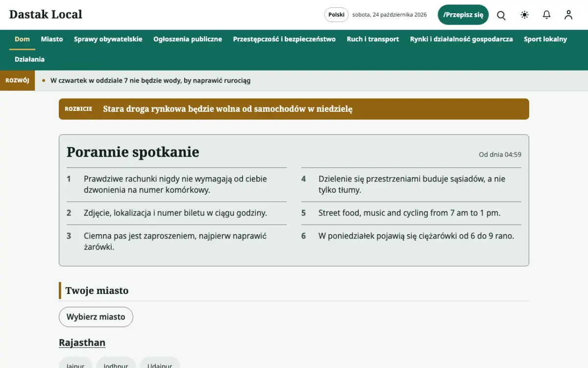Image resolution: width=588 pixels, height=368 pixels.
Task: Click the Od dnia 04:59 timestamp
Action: pyautogui.click(x=500, y=155)
